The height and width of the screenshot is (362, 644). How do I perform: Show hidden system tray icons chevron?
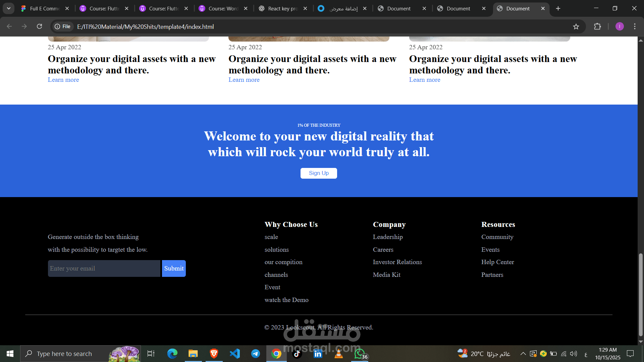click(523, 354)
